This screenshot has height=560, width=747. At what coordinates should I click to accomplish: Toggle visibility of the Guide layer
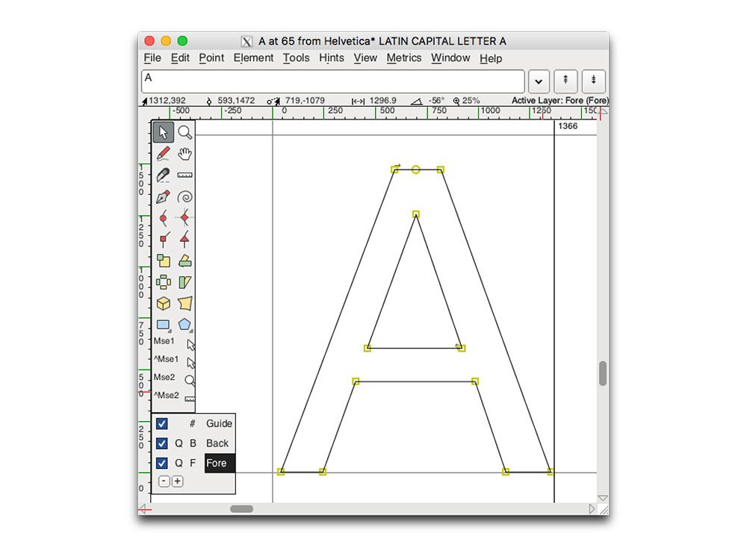tap(162, 423)
